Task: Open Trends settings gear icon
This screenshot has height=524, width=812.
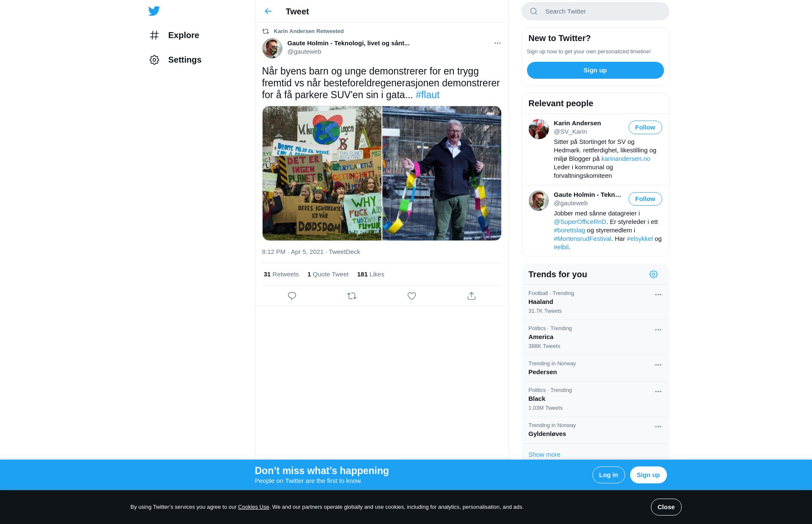Action: 653,274
